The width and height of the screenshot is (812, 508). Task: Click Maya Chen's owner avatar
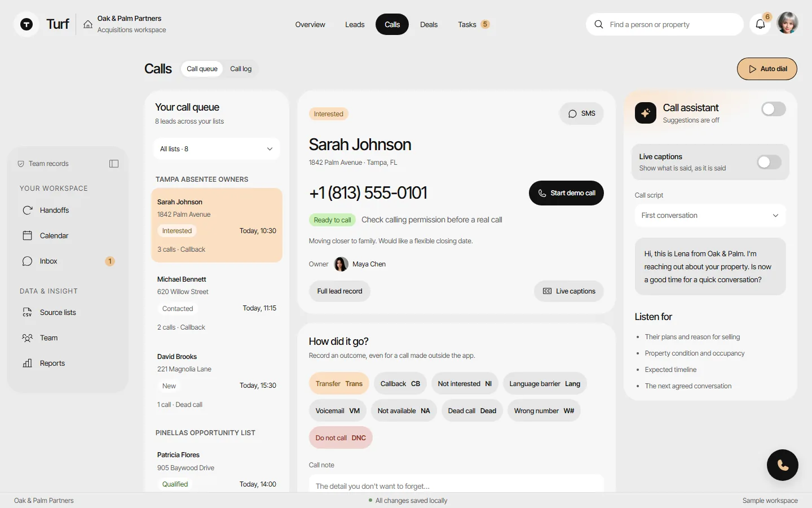coord(341,264)
